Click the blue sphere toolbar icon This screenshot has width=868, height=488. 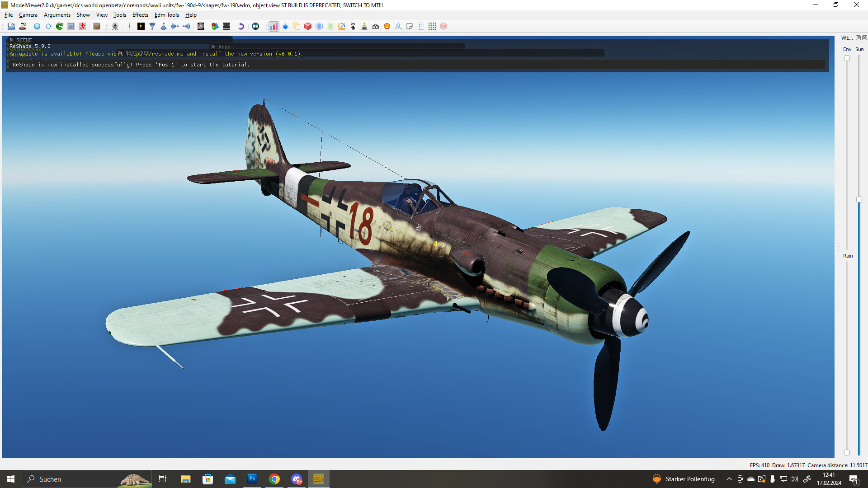37,26
